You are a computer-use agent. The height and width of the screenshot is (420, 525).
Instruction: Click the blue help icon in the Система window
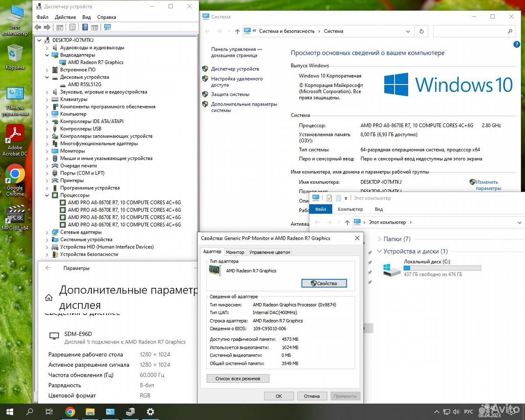pos(516,45)
